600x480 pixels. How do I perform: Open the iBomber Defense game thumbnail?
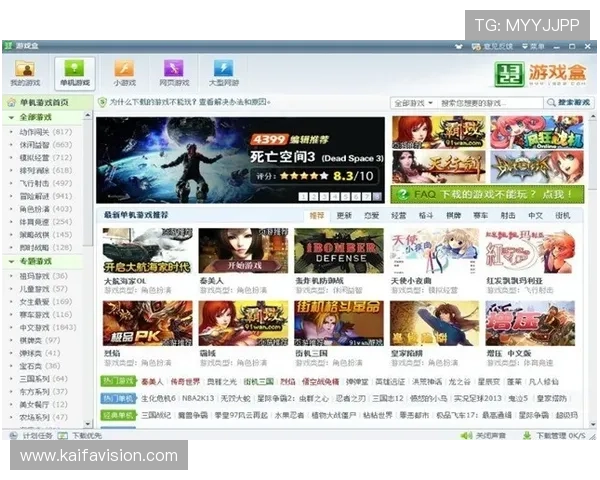[339, 251]
